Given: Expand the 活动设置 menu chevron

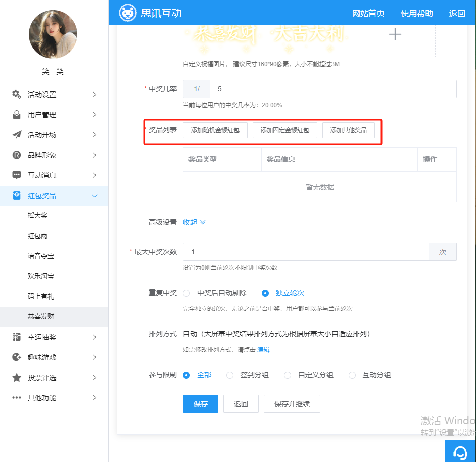Looking at the screenshot, I should 94,95.
